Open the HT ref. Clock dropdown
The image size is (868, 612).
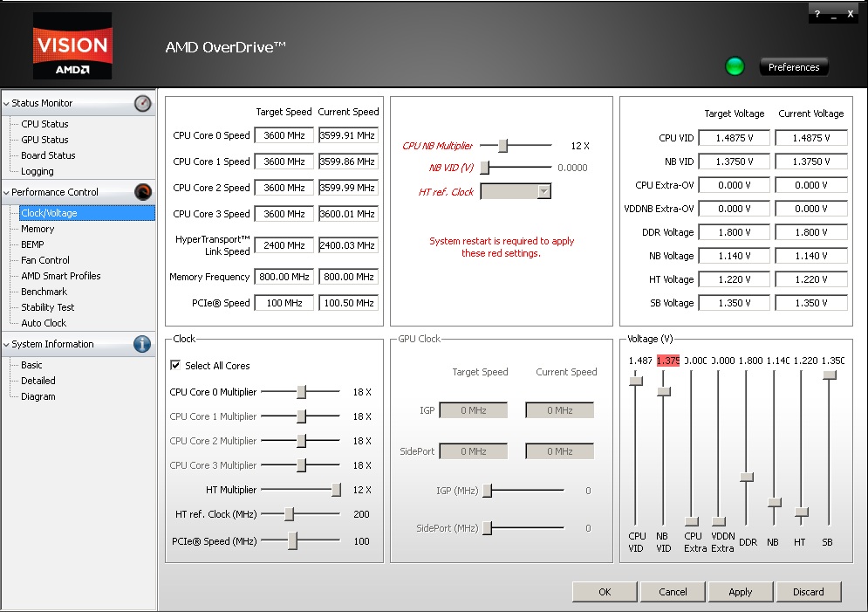544,191
